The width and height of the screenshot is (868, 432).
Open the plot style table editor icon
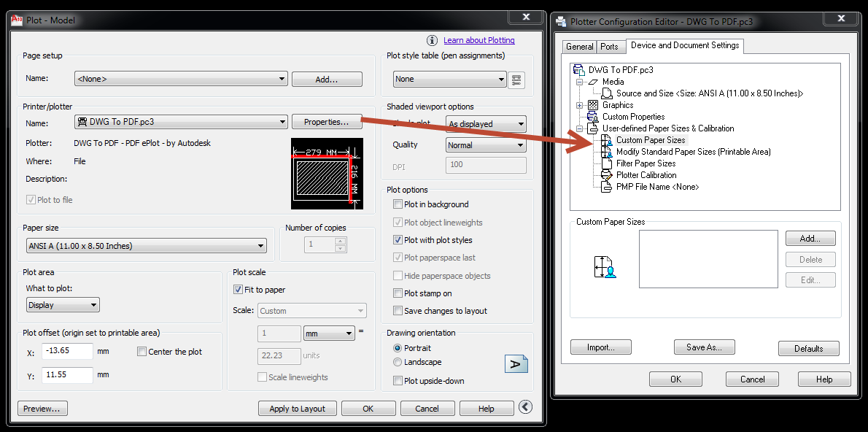pyautogui.click(x=516, y=80)
